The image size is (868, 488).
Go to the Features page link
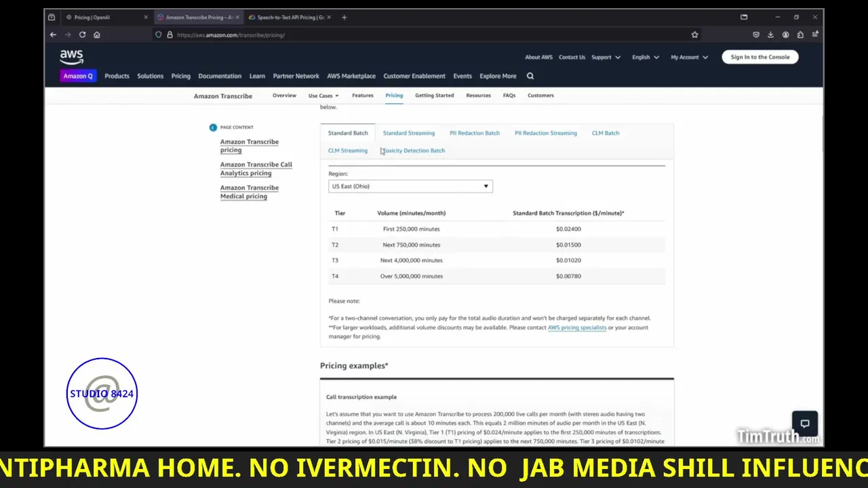tap(363, 96)
